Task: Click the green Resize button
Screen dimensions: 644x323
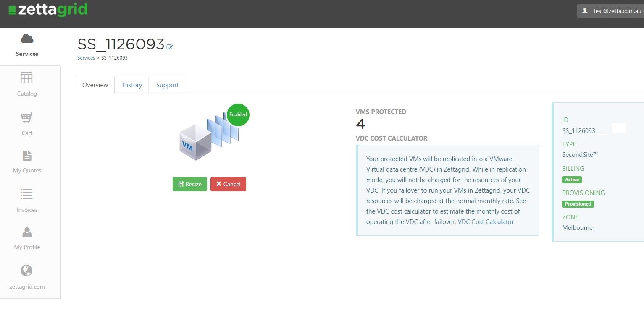Action: 190,184
